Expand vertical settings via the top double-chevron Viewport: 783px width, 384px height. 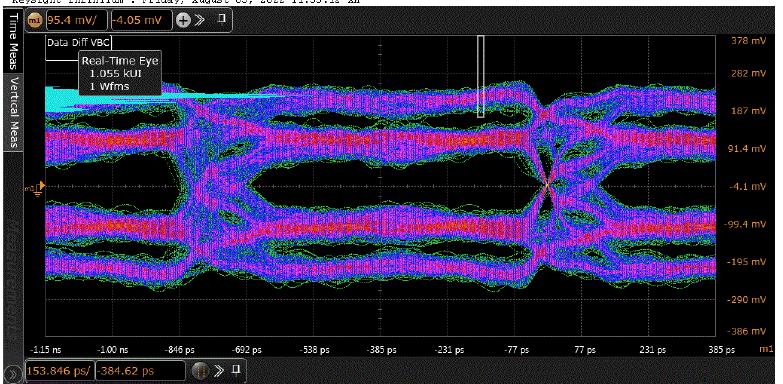pos(200,20)
